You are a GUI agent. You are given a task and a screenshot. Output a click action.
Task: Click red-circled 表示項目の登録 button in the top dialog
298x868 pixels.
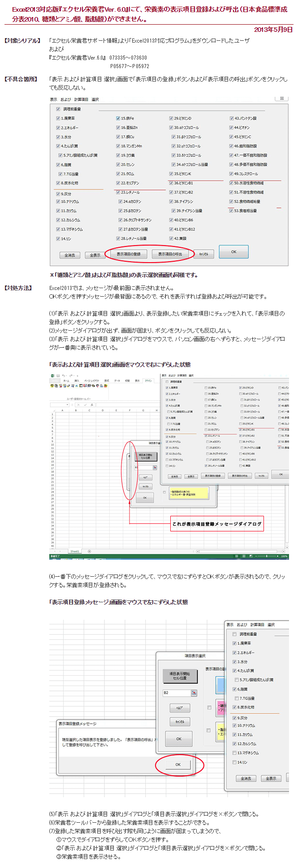pyautogui.click(x=129, y=254)
